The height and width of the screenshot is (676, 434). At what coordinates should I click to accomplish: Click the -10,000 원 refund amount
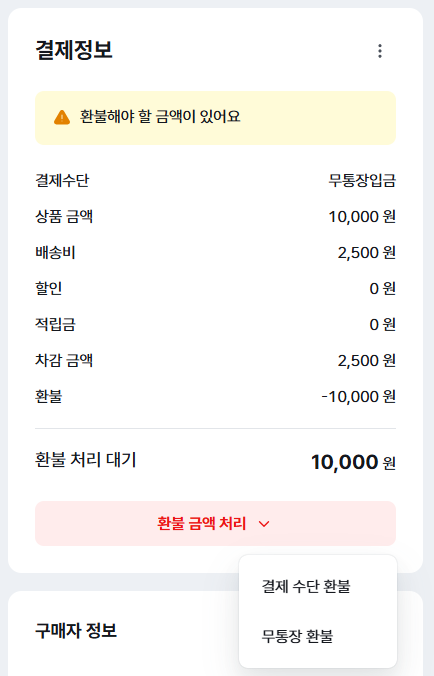coord(359,396)
